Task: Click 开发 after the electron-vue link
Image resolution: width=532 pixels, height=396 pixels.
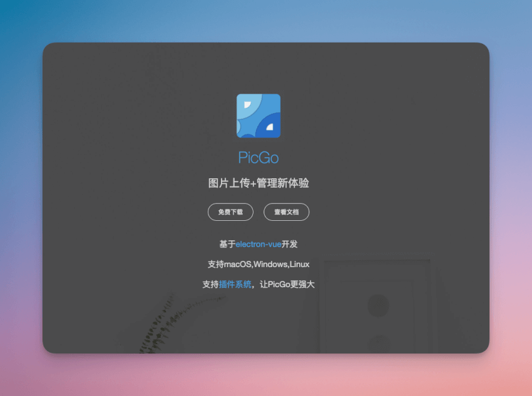Action: (x=290, y=244)
